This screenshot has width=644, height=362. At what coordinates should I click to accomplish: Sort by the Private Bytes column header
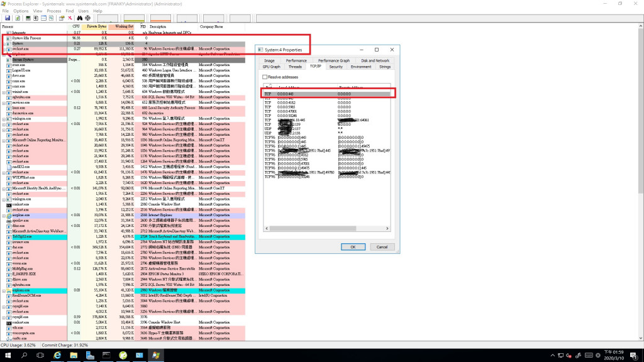(x=95, y=26)
